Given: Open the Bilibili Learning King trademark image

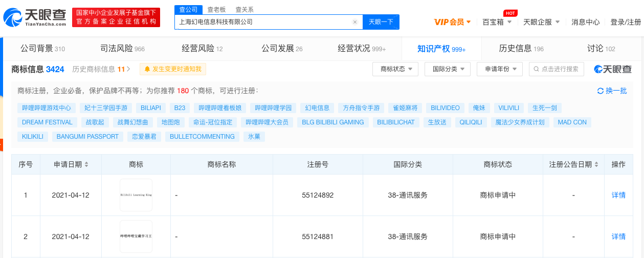Looking at the screenshot, I should pos(136,195).
